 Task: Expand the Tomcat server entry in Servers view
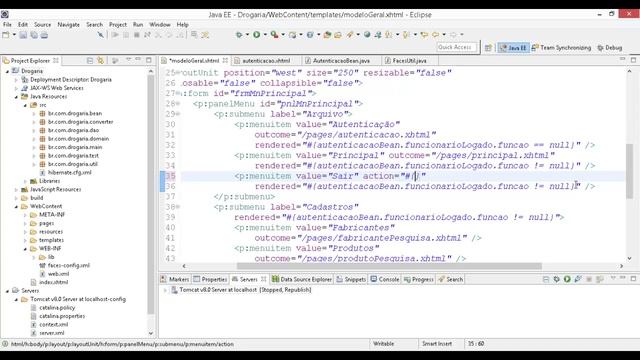click(165, 290)
